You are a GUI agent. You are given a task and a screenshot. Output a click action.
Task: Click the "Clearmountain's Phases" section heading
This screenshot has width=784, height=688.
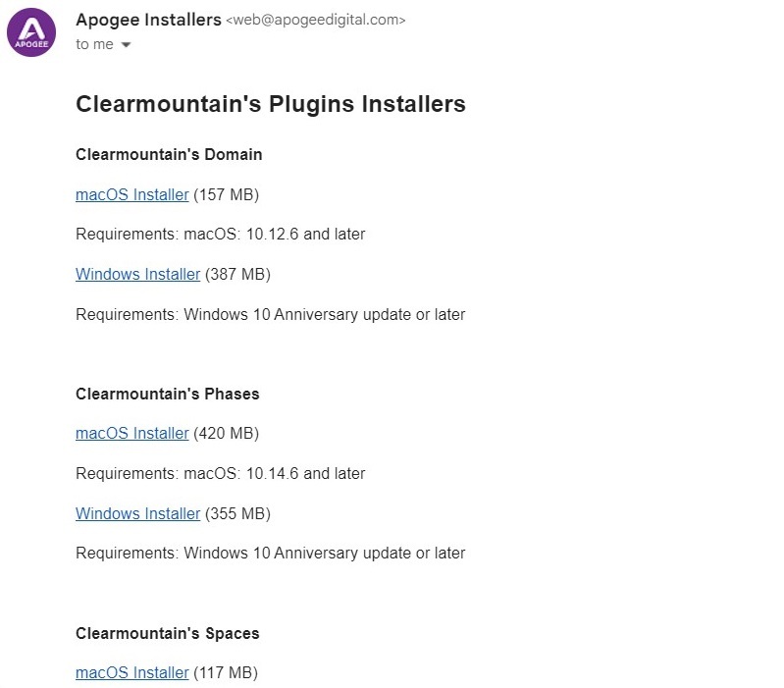point(167,395)
